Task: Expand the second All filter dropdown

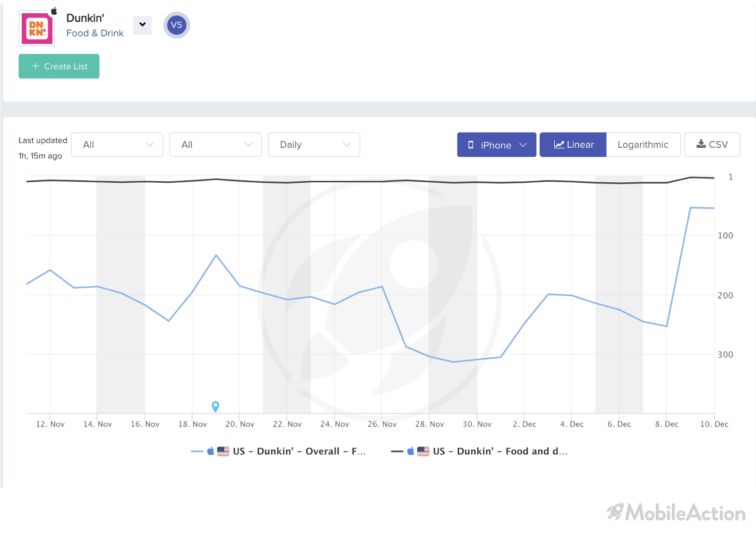Action: 215,144
